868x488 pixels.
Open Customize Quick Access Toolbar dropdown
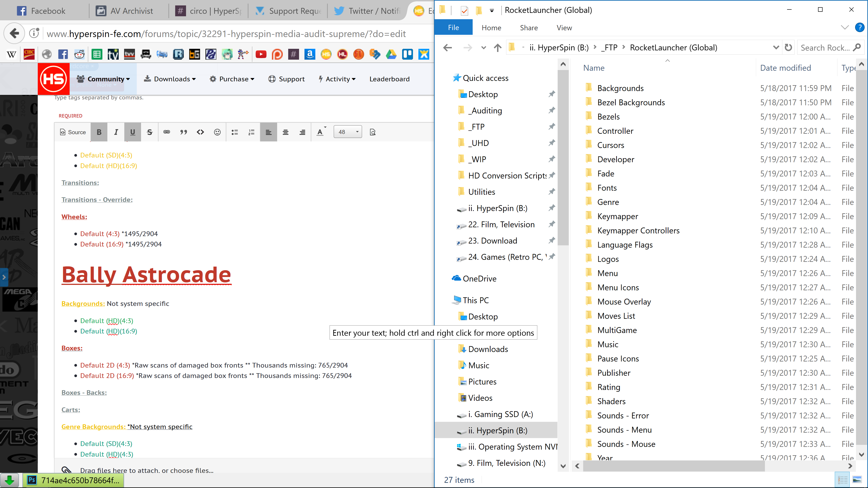coord(492,10)
